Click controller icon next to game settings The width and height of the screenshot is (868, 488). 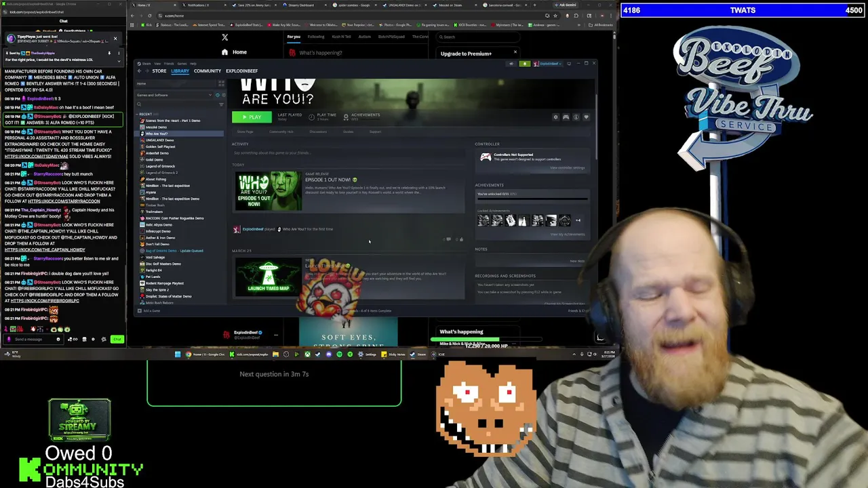[566, 117]
